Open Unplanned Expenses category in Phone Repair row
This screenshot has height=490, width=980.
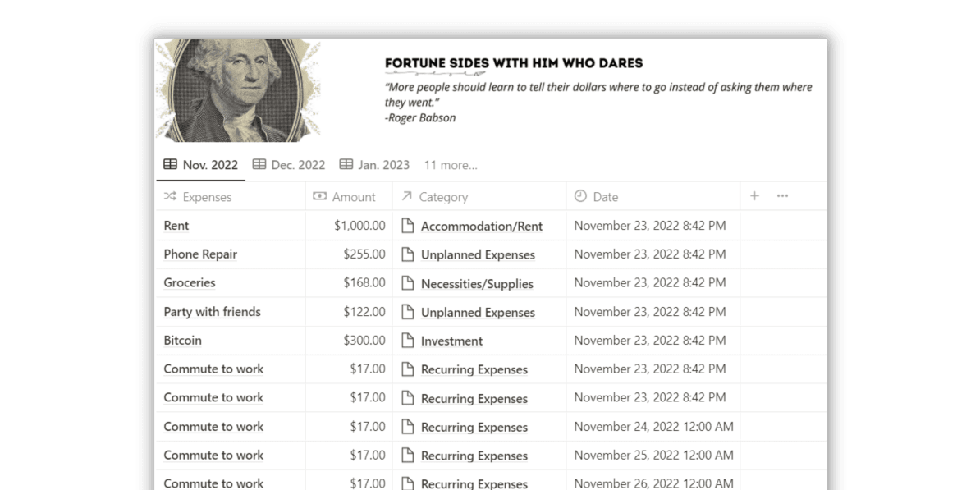point(479,255)
